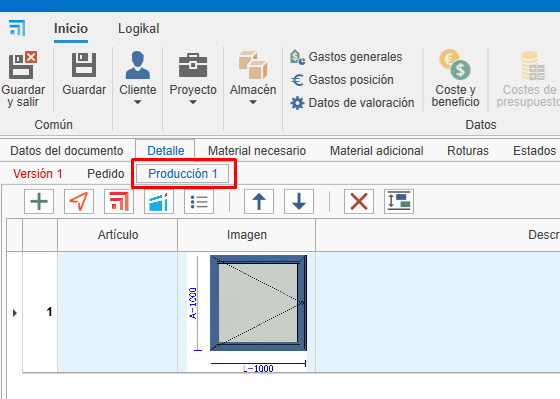Click the red paper-plane arrow toolbar icon

[79, 201]
